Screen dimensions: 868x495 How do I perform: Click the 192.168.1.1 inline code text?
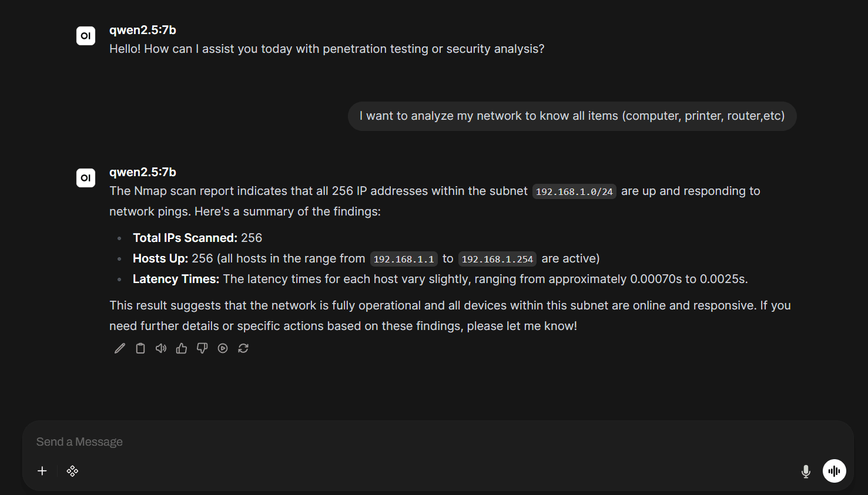404,259
